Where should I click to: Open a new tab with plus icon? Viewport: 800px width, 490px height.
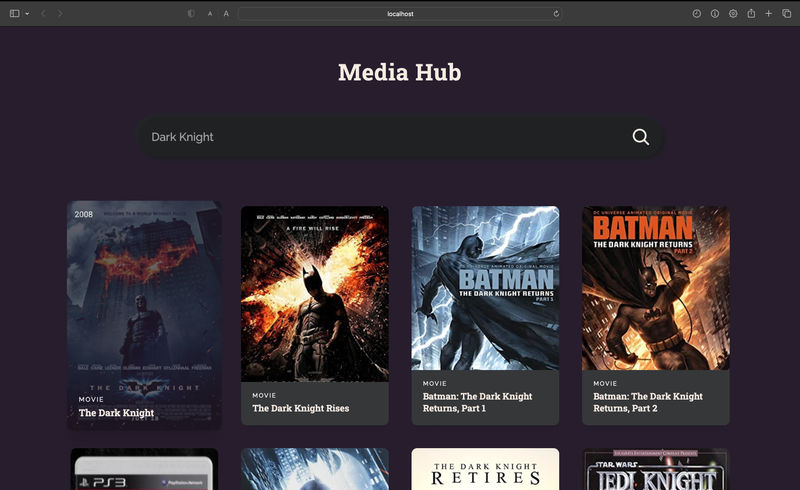(769, 13)
